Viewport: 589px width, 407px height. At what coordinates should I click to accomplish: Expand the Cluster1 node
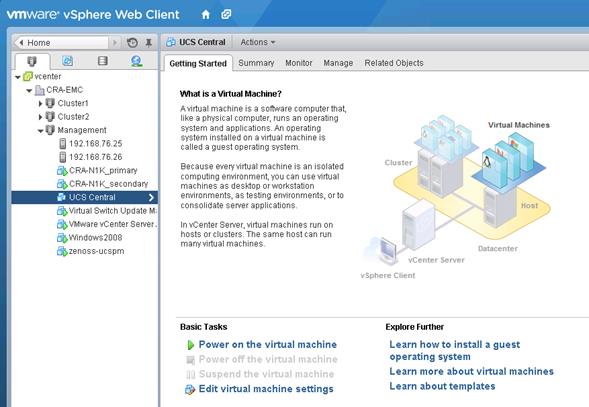click(41, 104)
